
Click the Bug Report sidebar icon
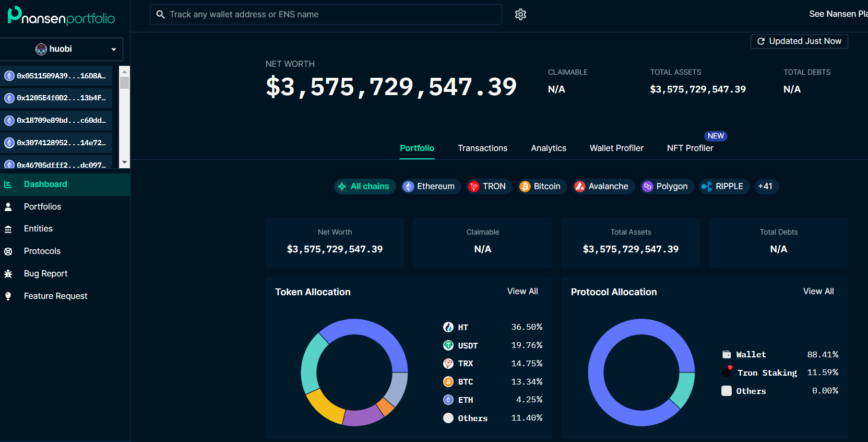pos(8,274)
